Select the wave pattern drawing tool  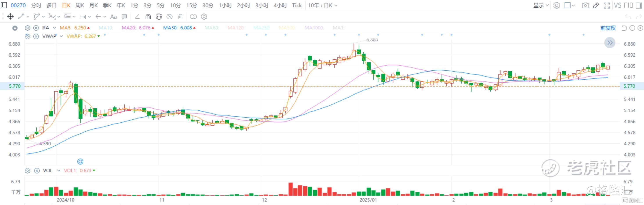click(52, 17)
